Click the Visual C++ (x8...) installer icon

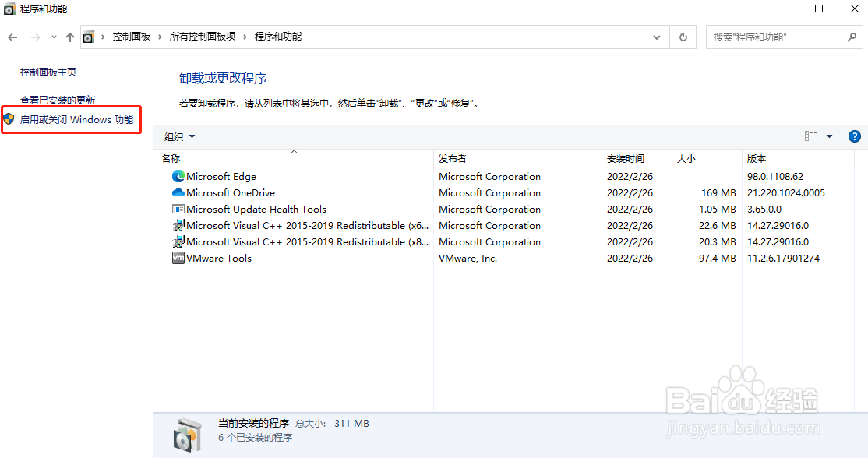(178, 241)
